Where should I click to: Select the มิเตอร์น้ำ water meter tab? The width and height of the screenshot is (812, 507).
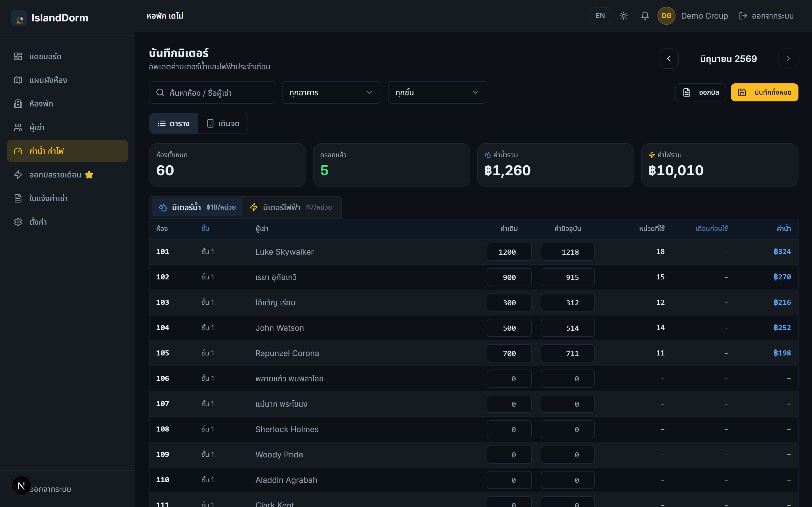pyautogui.click(x=197, y=207)
